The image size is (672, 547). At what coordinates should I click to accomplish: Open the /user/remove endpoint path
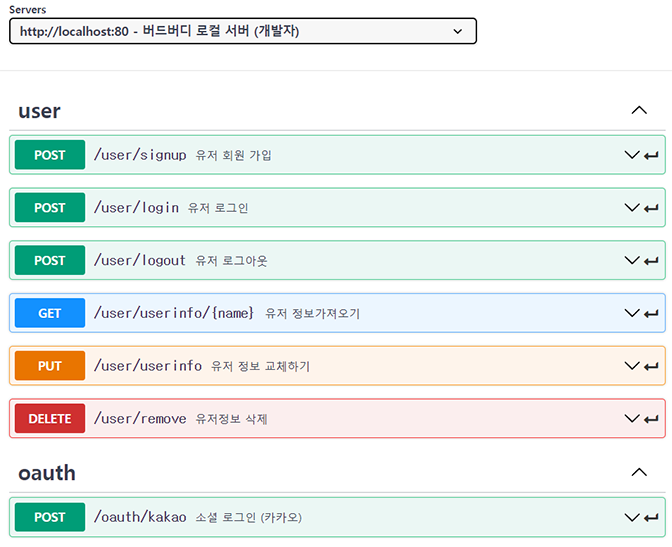point(140,418)
